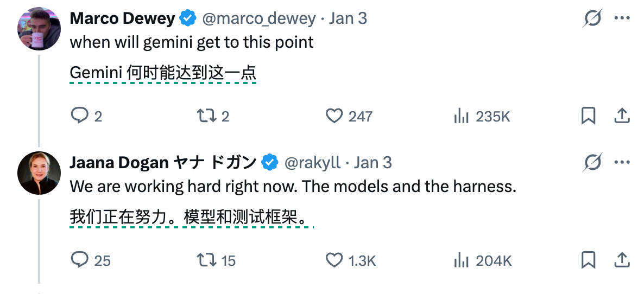View analytics of Jaana Dogan's tweet
The image size is (644, 294).
point(461,260)
